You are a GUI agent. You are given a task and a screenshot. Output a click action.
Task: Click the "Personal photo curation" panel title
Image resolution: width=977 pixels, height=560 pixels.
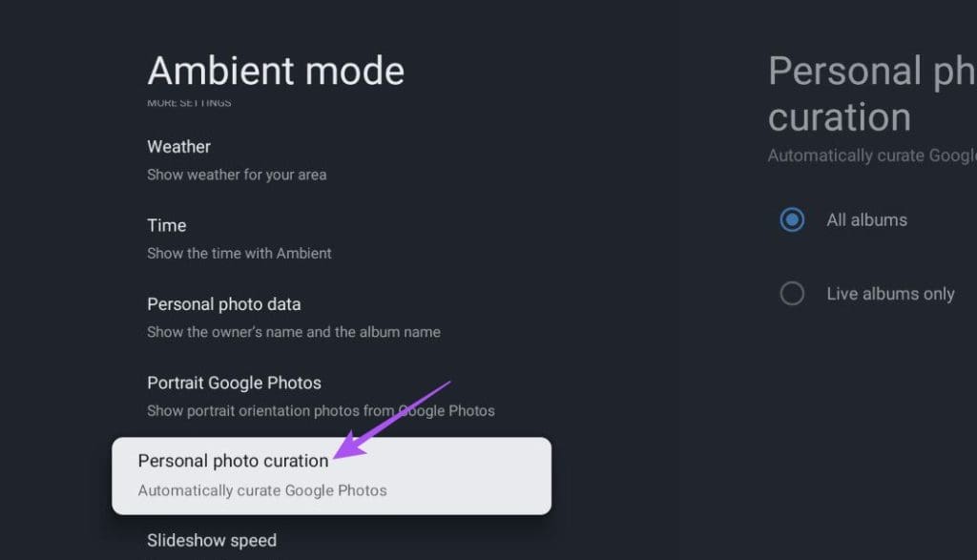tap(871, 93)
